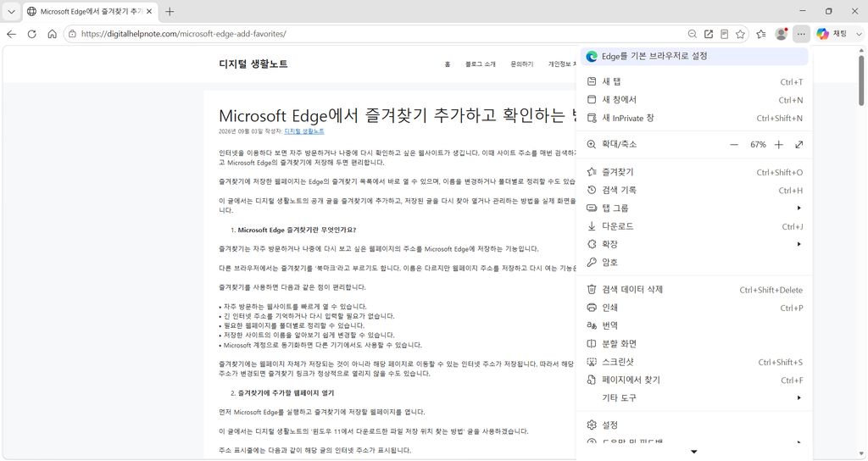Reload the page with the refresh icon
Screen dimensions: 868x461
pyautogui.click(x=31, y=34)
